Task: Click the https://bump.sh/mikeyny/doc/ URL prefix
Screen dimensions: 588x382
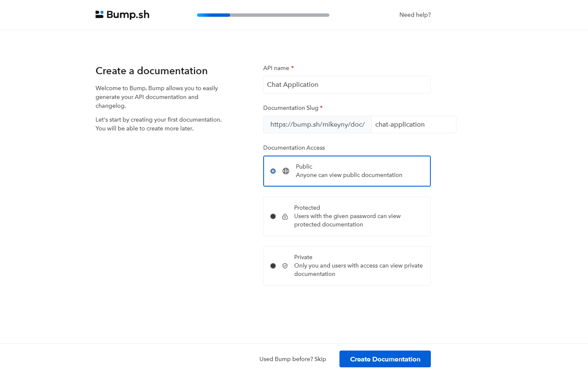Action: [317, 124]
